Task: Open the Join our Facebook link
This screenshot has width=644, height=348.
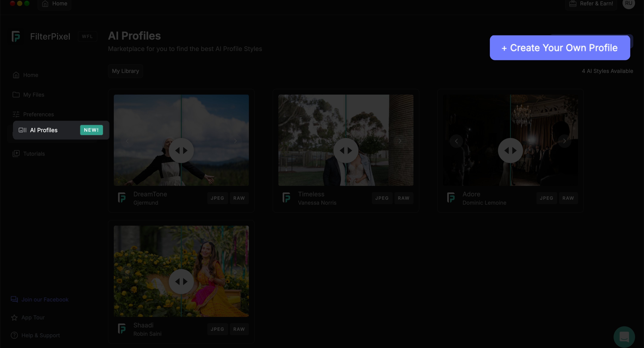Action: pyautogui.click(x=45, y=300)
